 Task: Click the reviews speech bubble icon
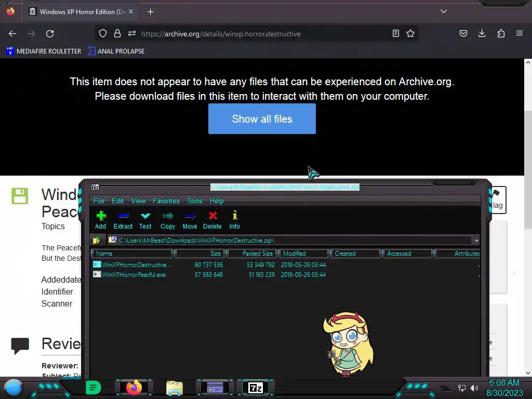coord(20,345)
